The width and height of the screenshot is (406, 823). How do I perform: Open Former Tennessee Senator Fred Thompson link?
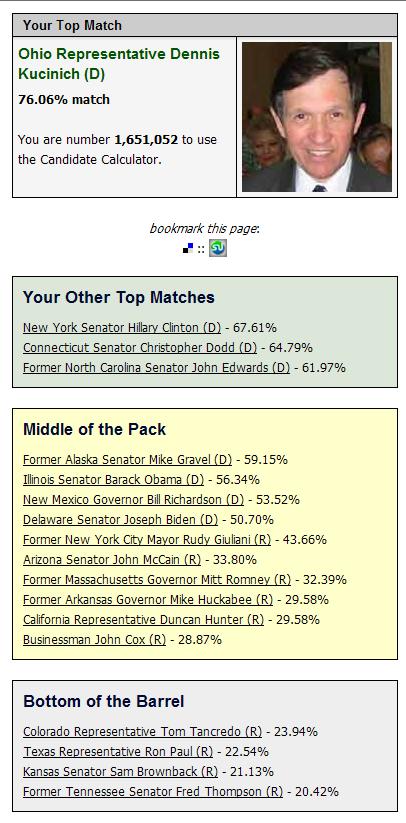[x=153, y=792]
